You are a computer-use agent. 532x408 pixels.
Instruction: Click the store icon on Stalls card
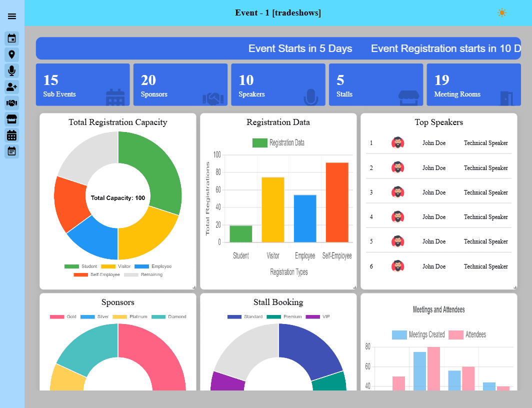click(409, 98)
